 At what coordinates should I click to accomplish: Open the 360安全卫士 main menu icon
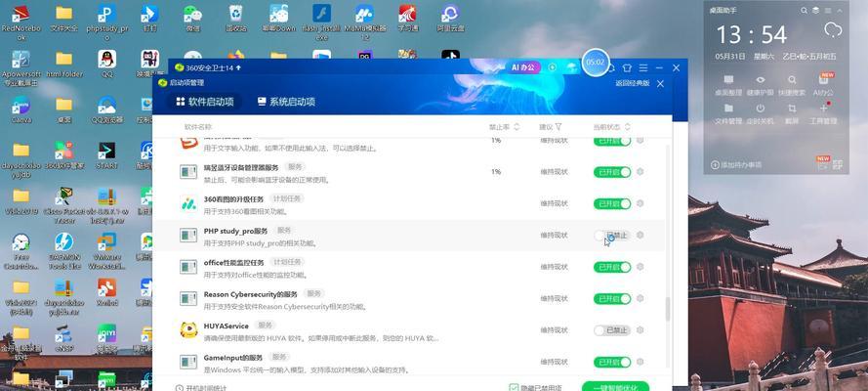point(643,67)
